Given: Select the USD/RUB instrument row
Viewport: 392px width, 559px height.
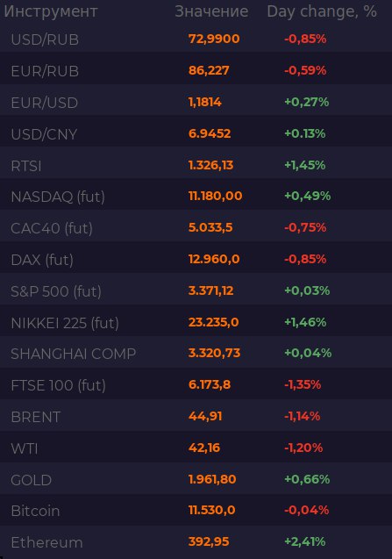Looking at the screenshot, I should (x=196, y=39).
